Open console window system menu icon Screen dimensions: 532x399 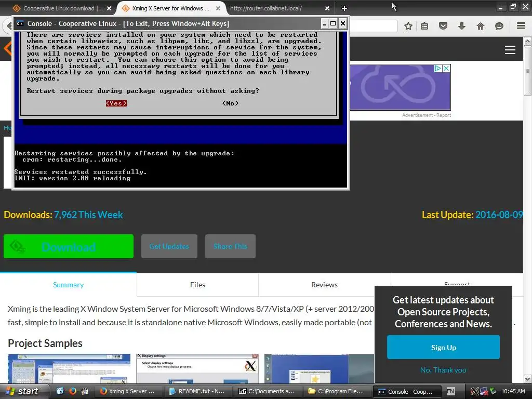[x=20, y=23]
